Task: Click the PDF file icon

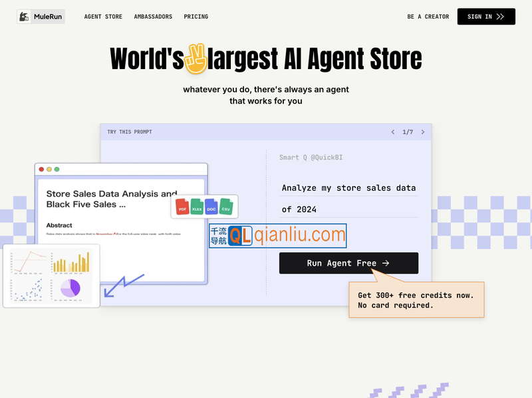Action: pos(182,207)
